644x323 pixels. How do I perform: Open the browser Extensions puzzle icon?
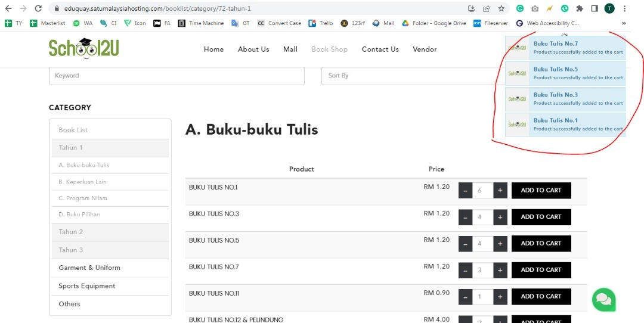click(x=580, y=9)
